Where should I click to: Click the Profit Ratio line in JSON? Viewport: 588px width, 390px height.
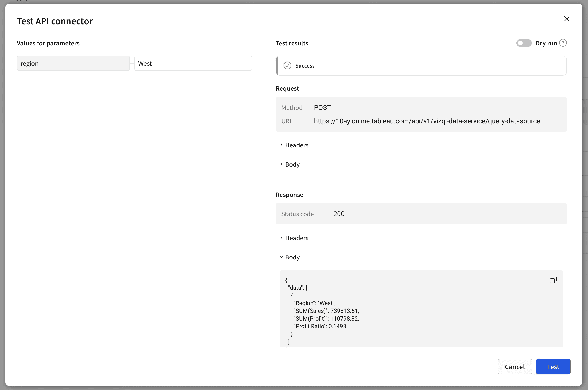320,326
